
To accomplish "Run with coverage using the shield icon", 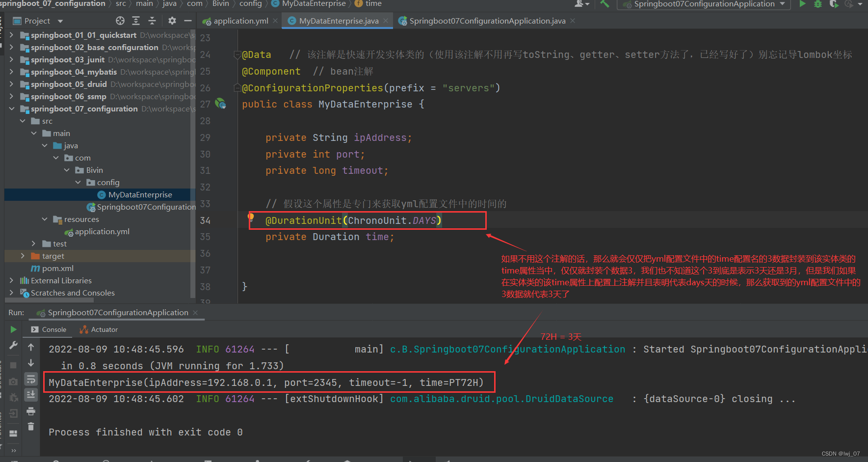I will pyautogui.click(x=833, y=4).
